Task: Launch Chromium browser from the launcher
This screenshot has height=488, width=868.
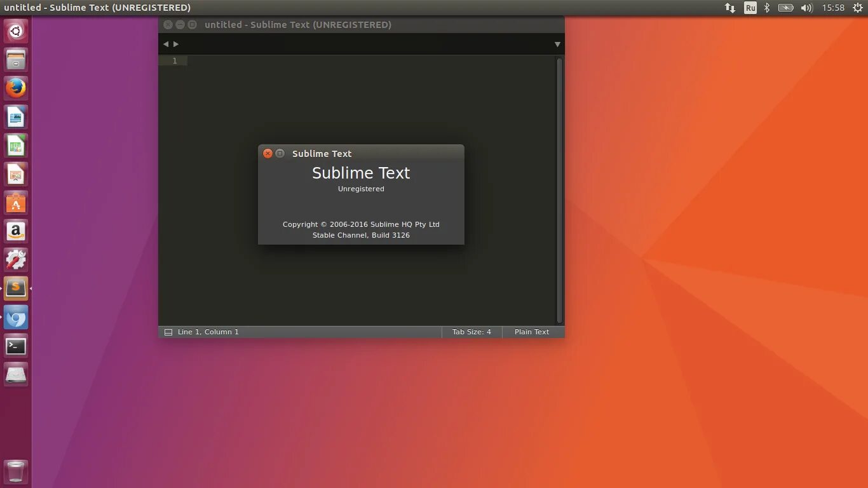Action: pos(16,317)
